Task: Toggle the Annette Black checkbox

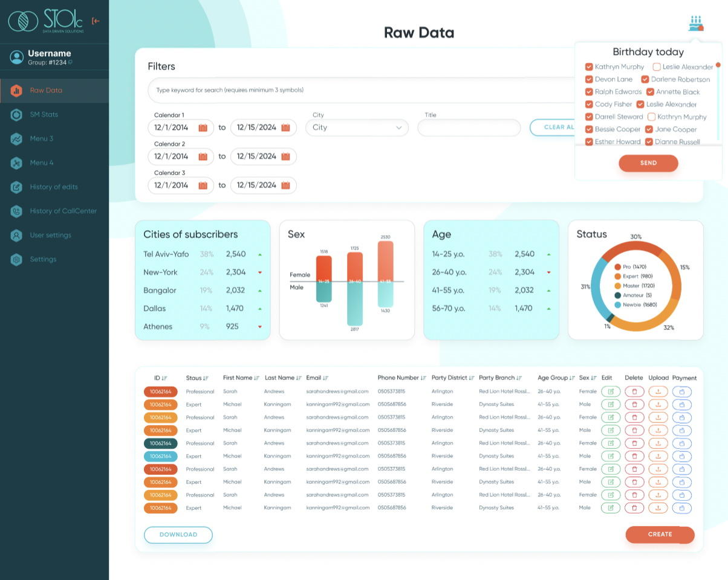Action: tap(650, 92)
